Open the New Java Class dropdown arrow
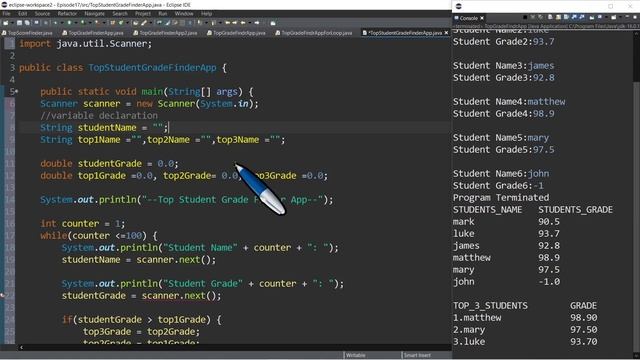Image resolution: width=640 pixels, height=360 pixels. click(x=127, y=23)
